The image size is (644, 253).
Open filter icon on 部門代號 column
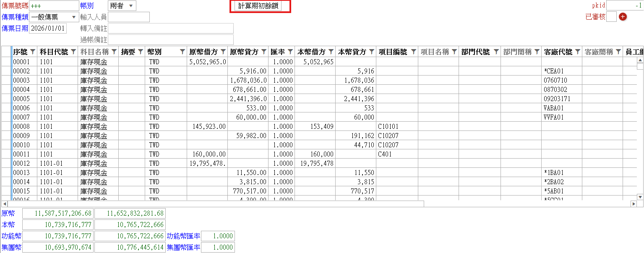coord(496,52)
